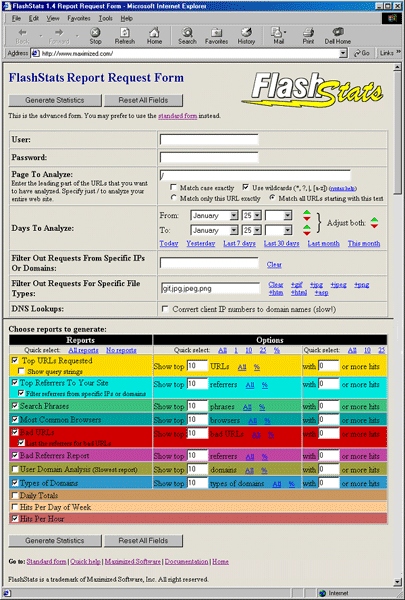Toggle Top URLs Requested checkbox
This screenshot has height=600, width=405.
tap(15, 360)
